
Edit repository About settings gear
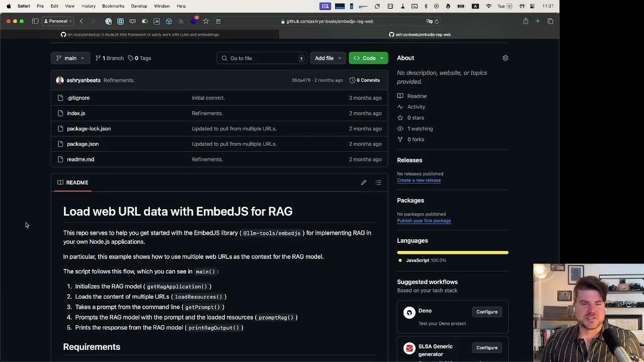click(x=505, y=58)
